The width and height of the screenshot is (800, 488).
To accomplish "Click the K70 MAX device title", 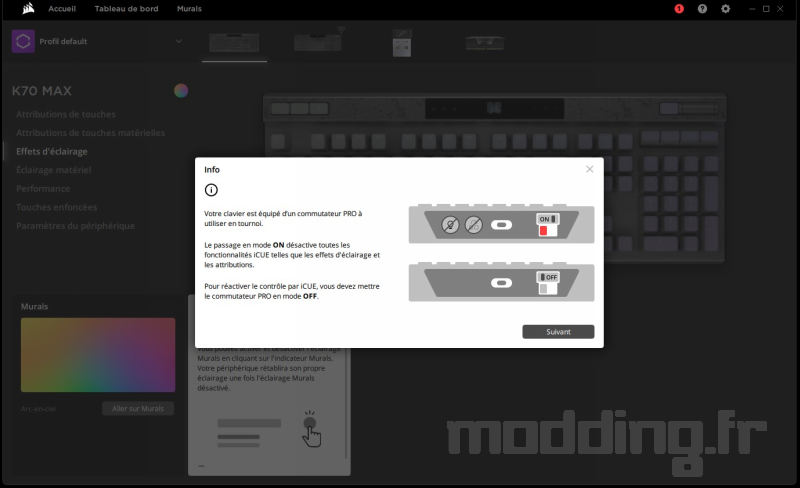I will [x=42, y=91].
